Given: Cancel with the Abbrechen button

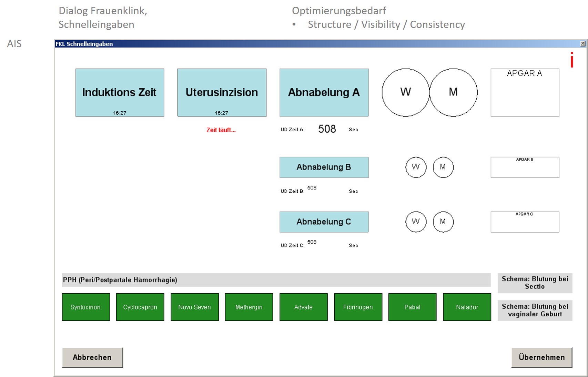Looking at the screenshot, I should tap(92, 357).
